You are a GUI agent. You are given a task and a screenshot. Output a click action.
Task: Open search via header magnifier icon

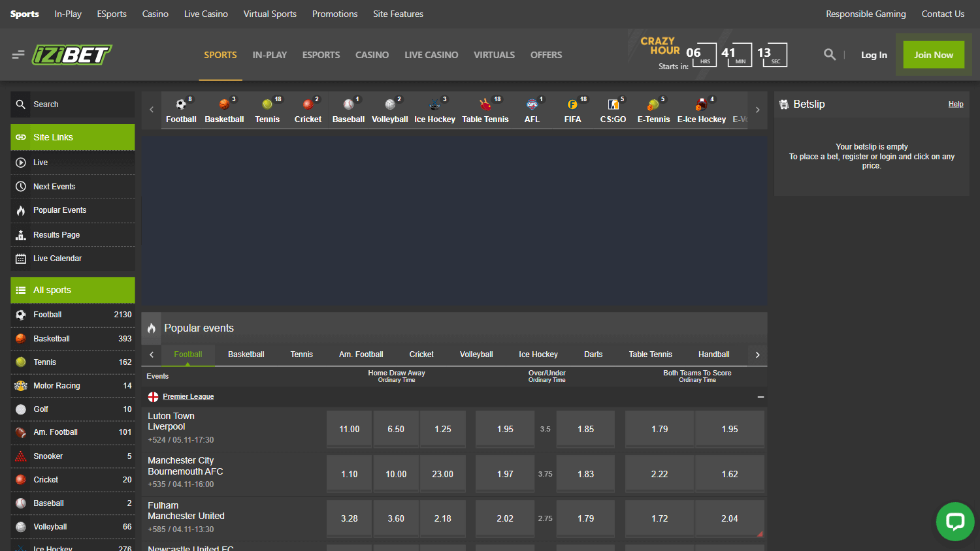pyautogui.click(x=830, y=55)
